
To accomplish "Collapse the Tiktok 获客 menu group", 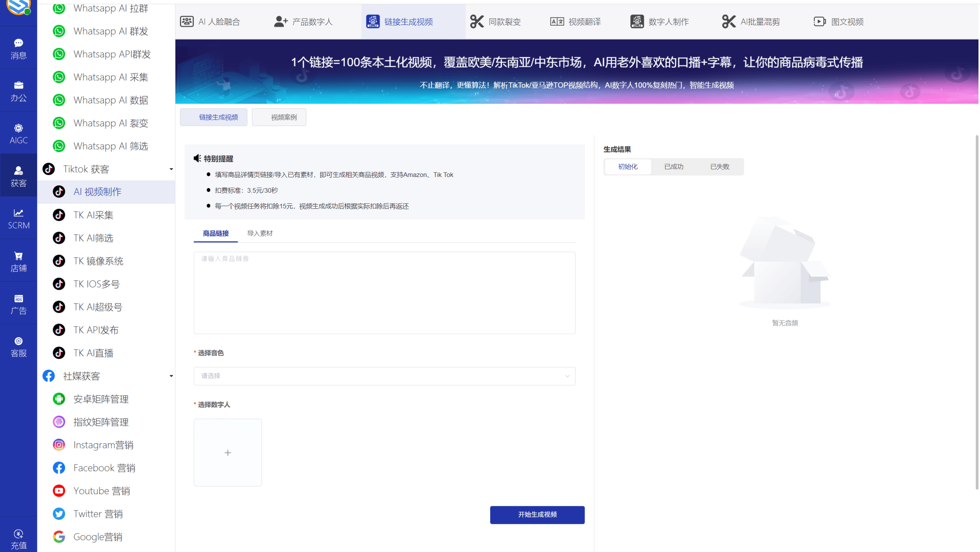I will (x=171, y=169).
